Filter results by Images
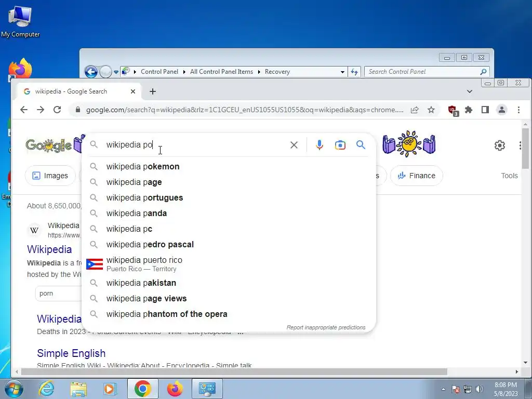The width and height of the screenshot is (532, 399). tap(50, 176)
